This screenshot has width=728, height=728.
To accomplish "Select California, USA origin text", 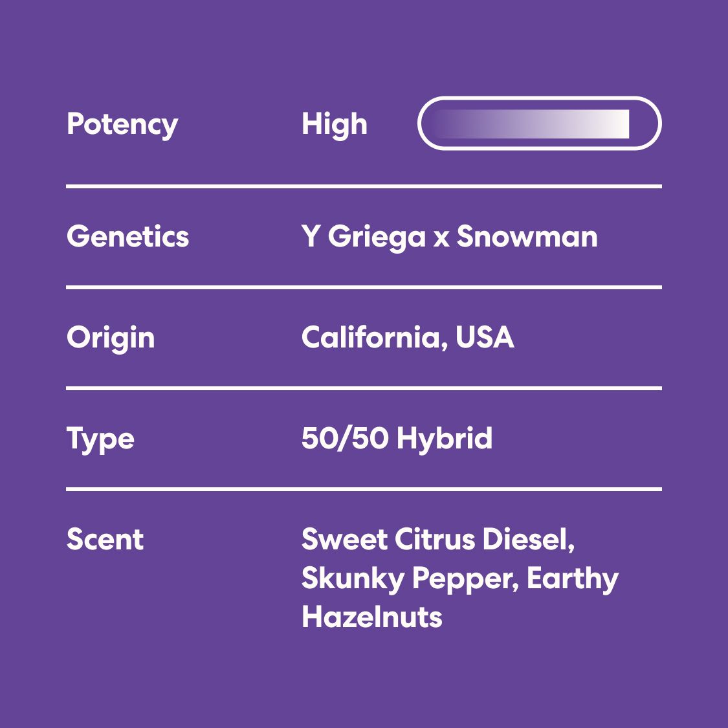I will (408, 337).
